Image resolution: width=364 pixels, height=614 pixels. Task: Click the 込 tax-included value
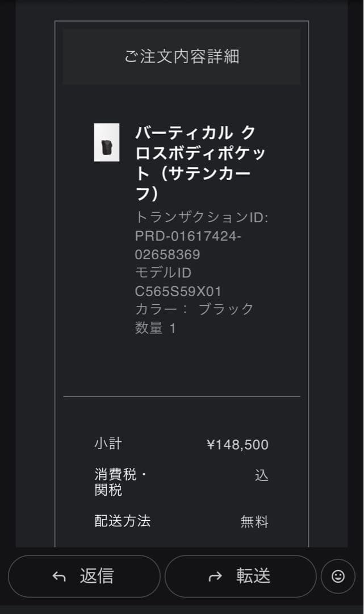[261, 475]
